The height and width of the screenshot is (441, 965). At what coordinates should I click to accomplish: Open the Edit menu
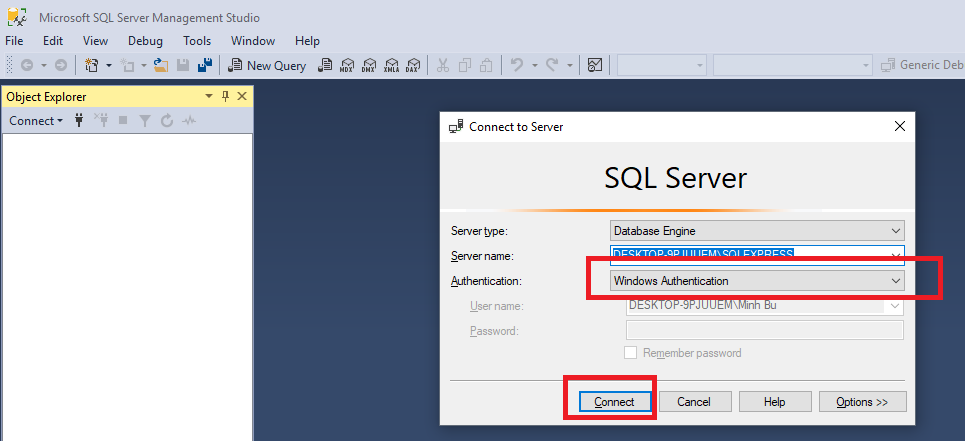pos(53,41)
